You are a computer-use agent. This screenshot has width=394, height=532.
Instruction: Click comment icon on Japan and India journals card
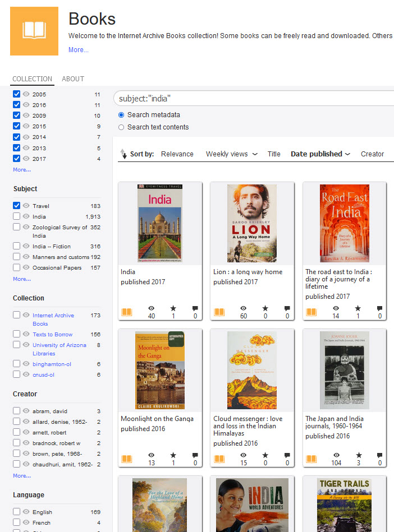pyautogui.click(x=380, y=455)
